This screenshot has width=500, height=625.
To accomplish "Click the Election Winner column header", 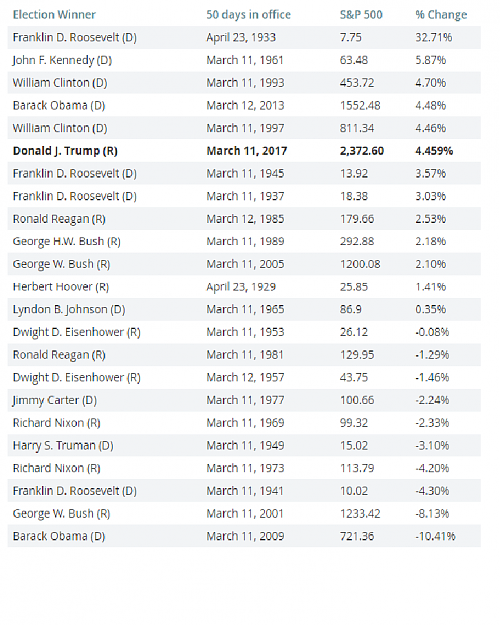I will [x=54, y=15].
